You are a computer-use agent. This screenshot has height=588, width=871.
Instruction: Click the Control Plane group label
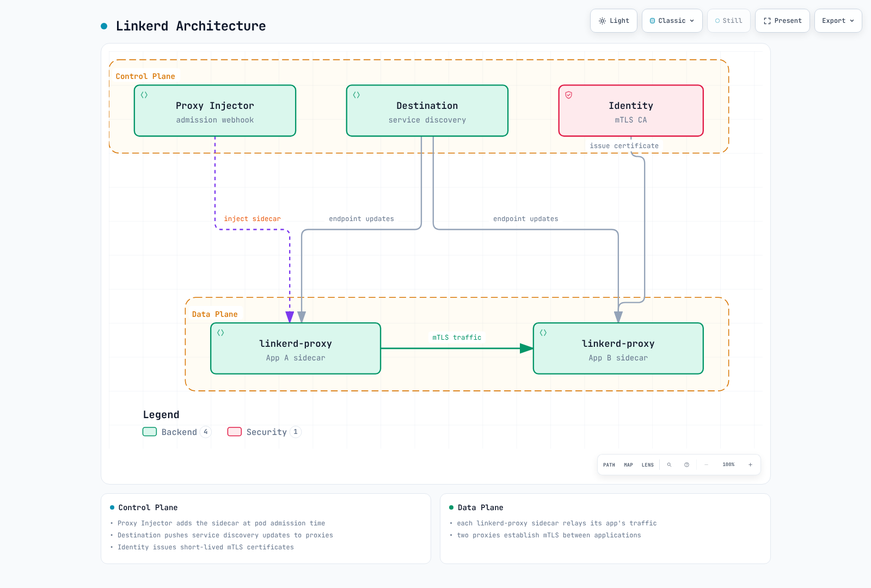(x=145, y=76)
